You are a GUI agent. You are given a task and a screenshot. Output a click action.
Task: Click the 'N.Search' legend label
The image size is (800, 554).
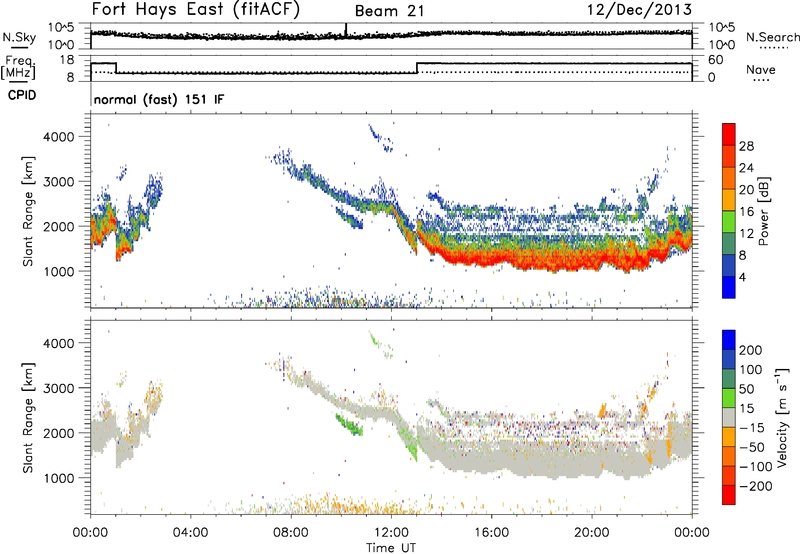click(x=772, y=37)
